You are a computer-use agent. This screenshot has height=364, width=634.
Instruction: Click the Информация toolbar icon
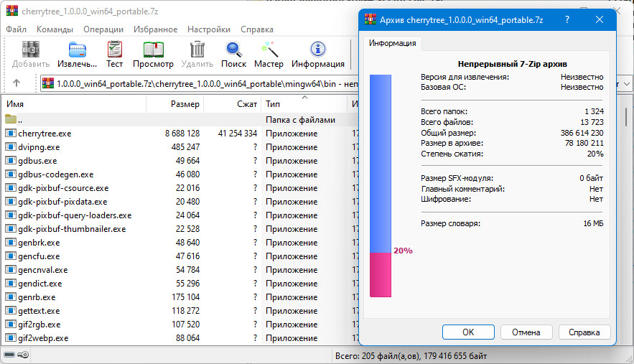pos(318,50)
